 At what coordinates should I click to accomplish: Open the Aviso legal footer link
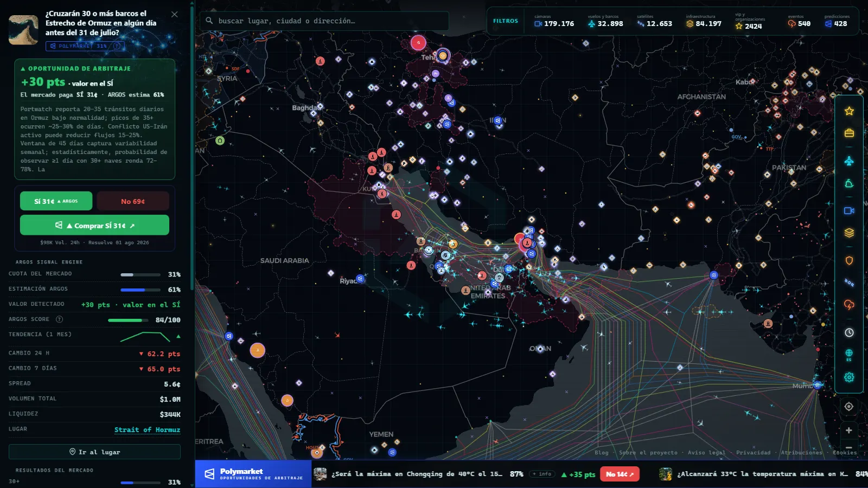point(706,452)
